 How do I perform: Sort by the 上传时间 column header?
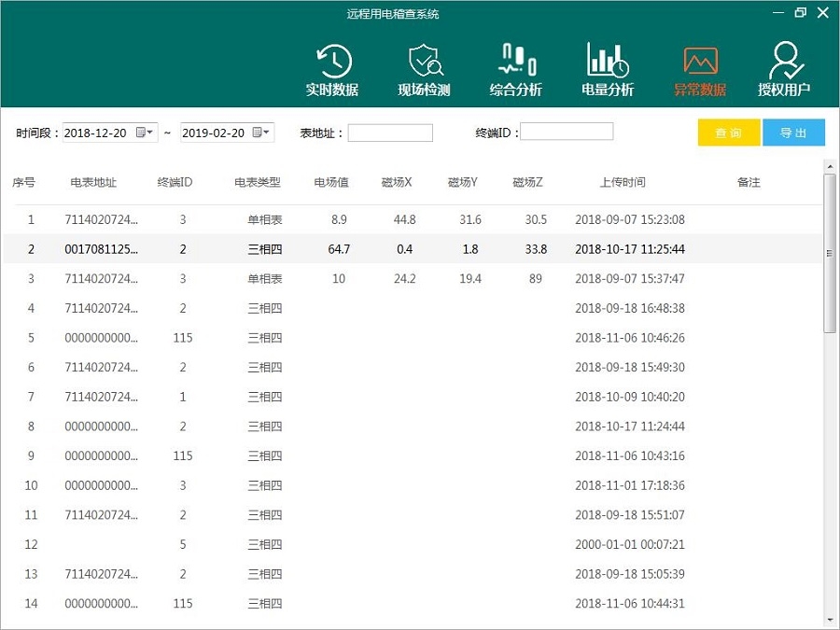click(623, 182)
